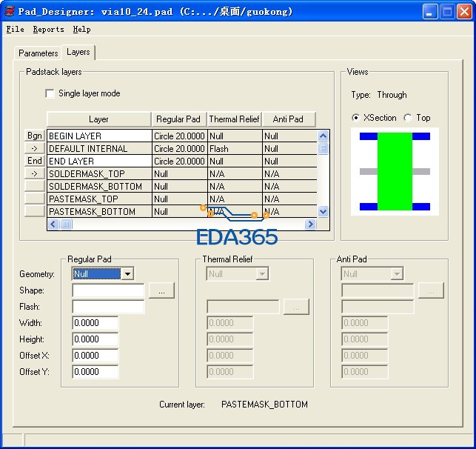The width and height of the screenshot is (476, 449).
Task: Click Regular Pad Offset Y field
Action: coord(95,372)
